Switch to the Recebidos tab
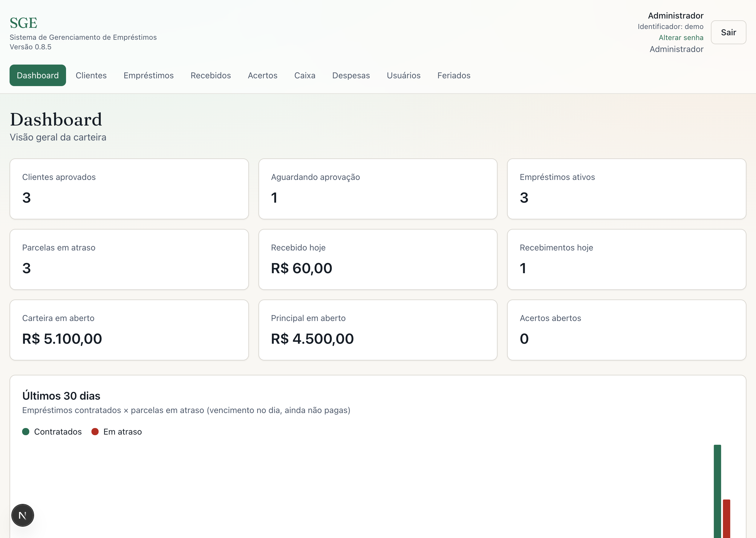756x538 pixels. coord(211,75)
